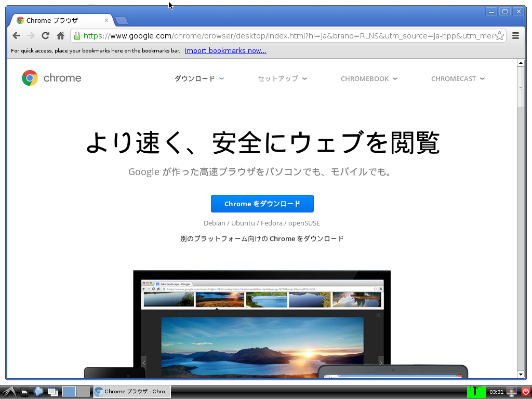Image resolution: width=532 pixels, height=399 pixels.
Task: Navigate back using the back arrow
Action: (x=16, y=35)
